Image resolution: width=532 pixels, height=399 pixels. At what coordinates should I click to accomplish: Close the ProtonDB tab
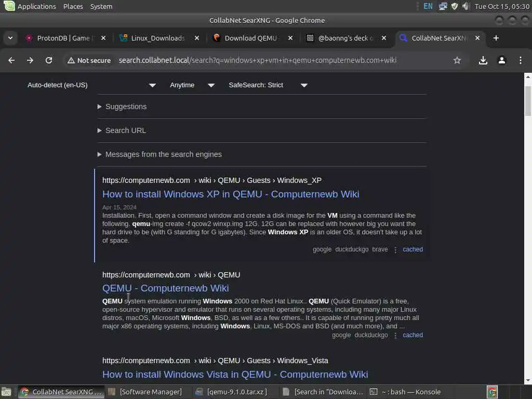(103, 38)
